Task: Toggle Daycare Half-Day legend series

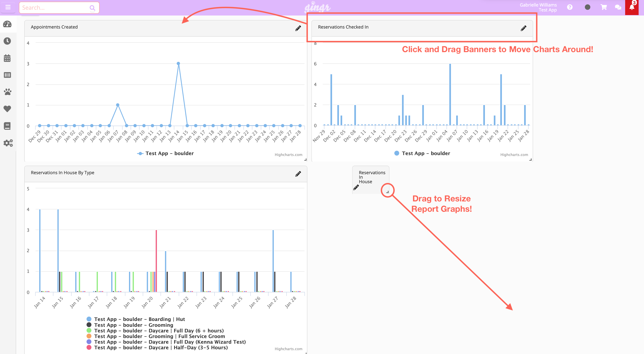Action: pyautogui.click(x=157, y=347)
